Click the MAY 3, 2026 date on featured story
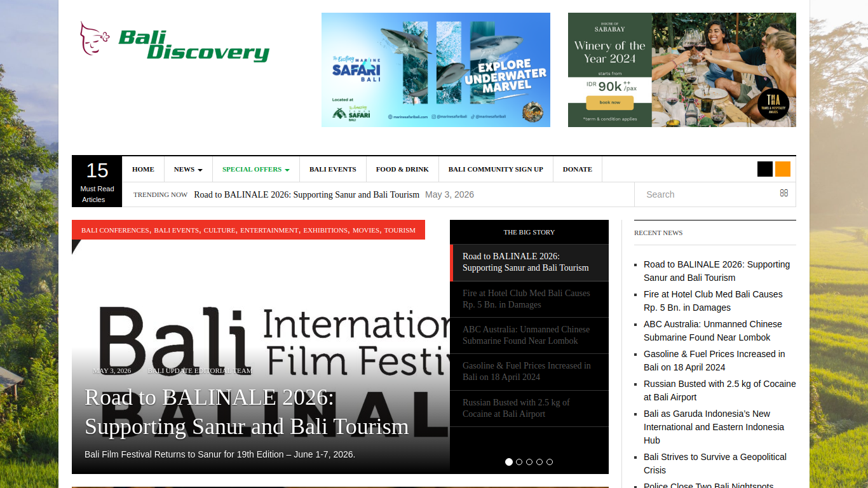The width and height of the screenshot is (868, 488). coord(112,370)
